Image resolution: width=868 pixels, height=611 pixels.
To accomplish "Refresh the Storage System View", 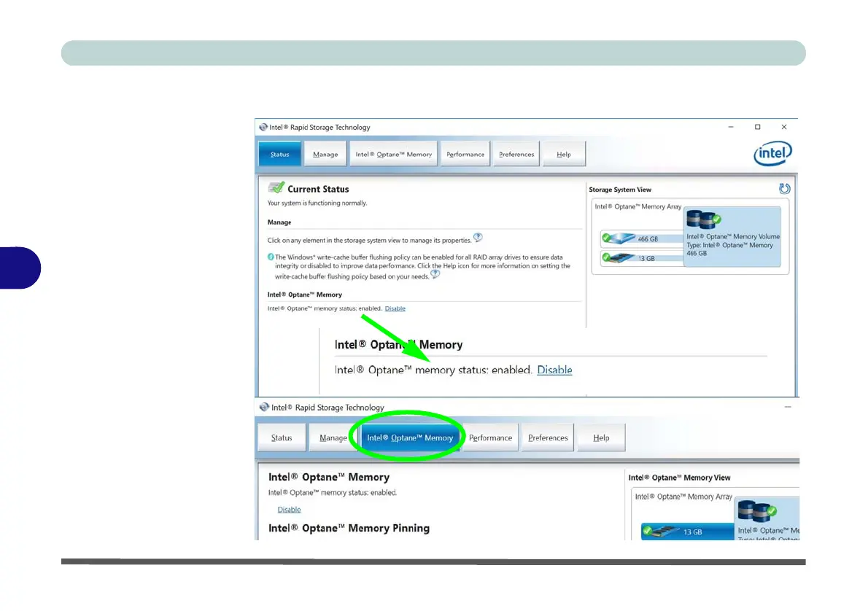I will (784, 189).
